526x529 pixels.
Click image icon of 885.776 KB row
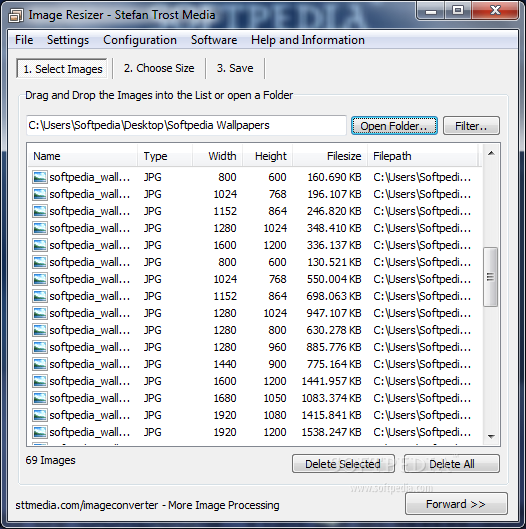[39, 347]
